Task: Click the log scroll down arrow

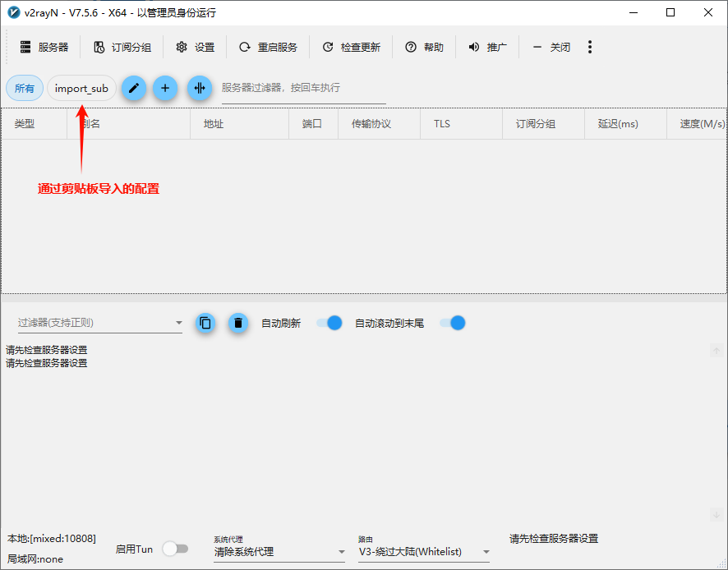Action: pyautogui.click(x=716, y=514)
